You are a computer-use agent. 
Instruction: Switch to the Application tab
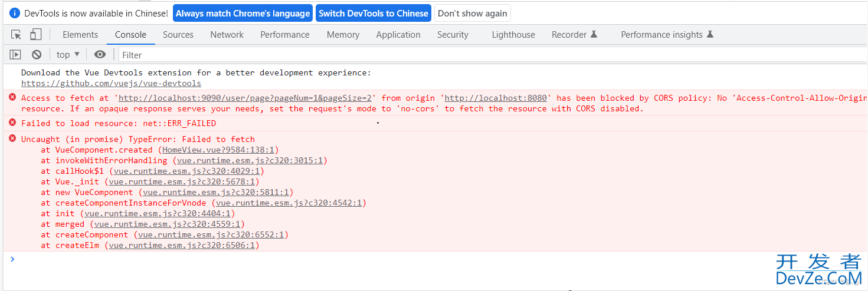click(x=398, y=34)
